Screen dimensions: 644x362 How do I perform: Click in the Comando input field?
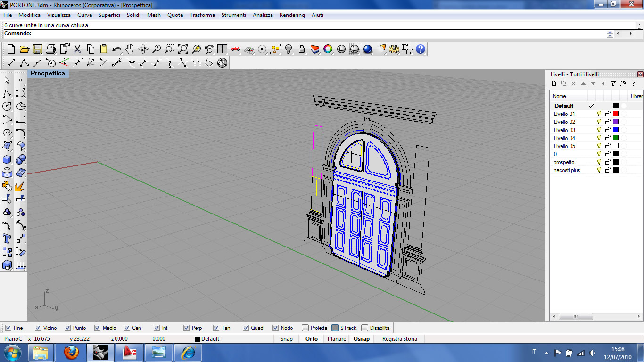[x=319, y=33]
